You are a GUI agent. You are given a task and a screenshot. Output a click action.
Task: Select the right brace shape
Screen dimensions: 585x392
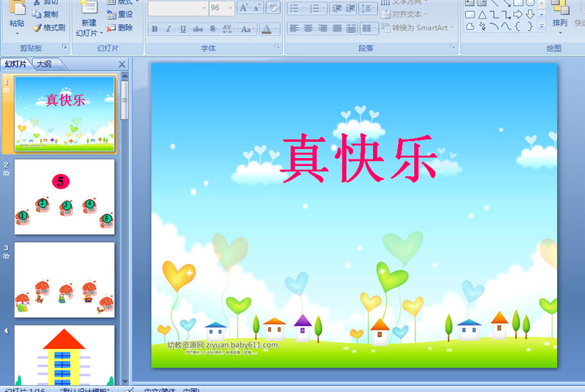[x=529, y=26]
